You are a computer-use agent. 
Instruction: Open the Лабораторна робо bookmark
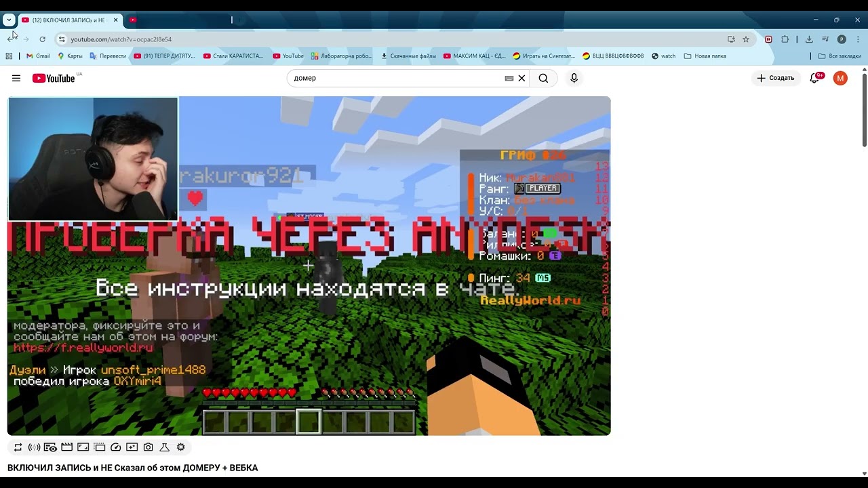point(340,56)
